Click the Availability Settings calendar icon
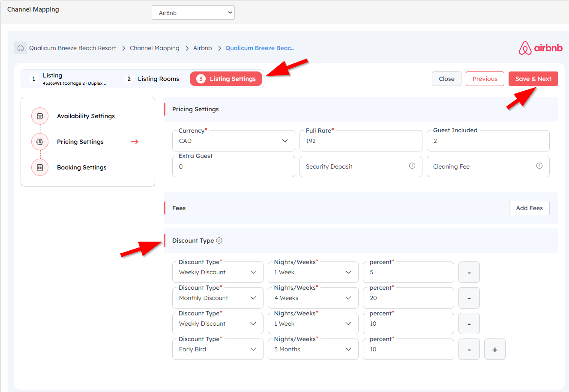The width and height of the screenshot is (569, 392). (x=40, y=116)
